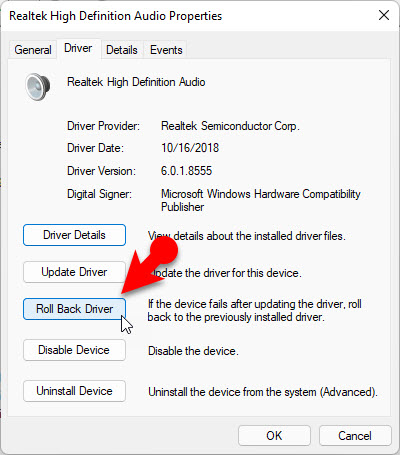Click the Update Driver button
Screen dimensions: 400x455
point(74,272)
